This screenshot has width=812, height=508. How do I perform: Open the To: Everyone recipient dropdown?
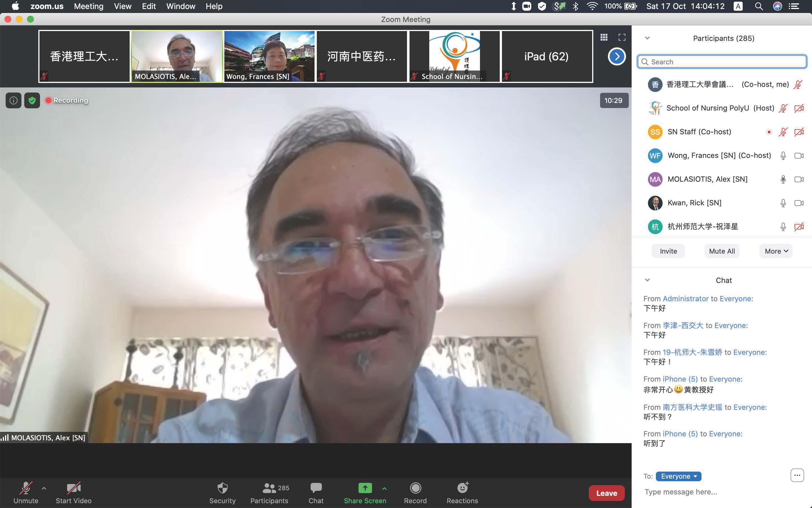[678, 476]
